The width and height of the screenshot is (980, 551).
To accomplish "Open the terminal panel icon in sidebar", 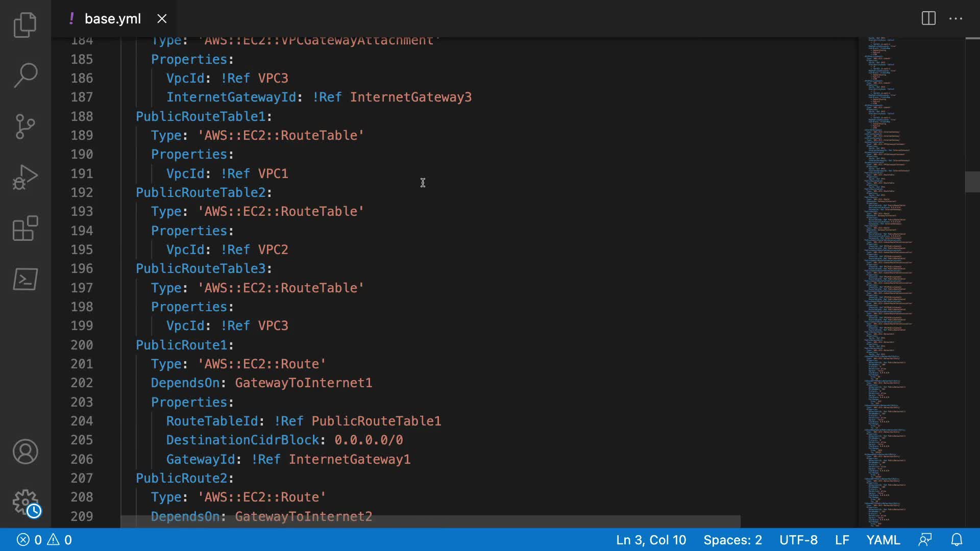I will tap(25, 280).
